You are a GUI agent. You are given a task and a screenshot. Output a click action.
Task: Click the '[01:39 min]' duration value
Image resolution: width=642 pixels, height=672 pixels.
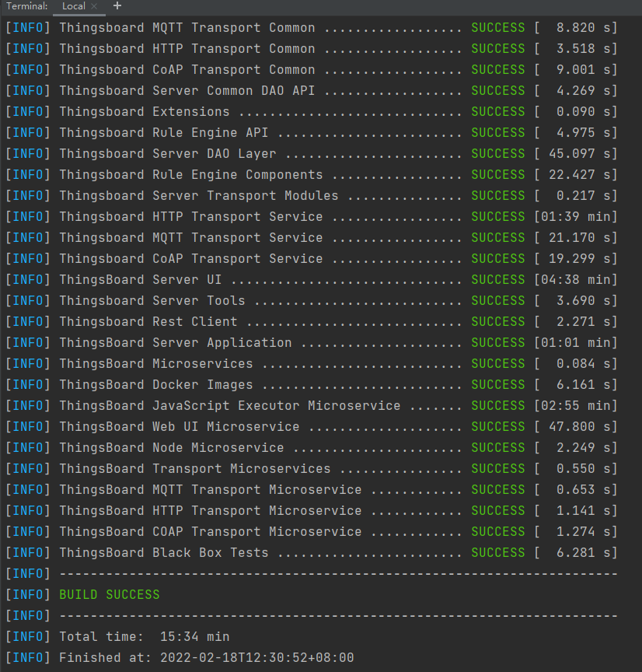tap(576, 217)
